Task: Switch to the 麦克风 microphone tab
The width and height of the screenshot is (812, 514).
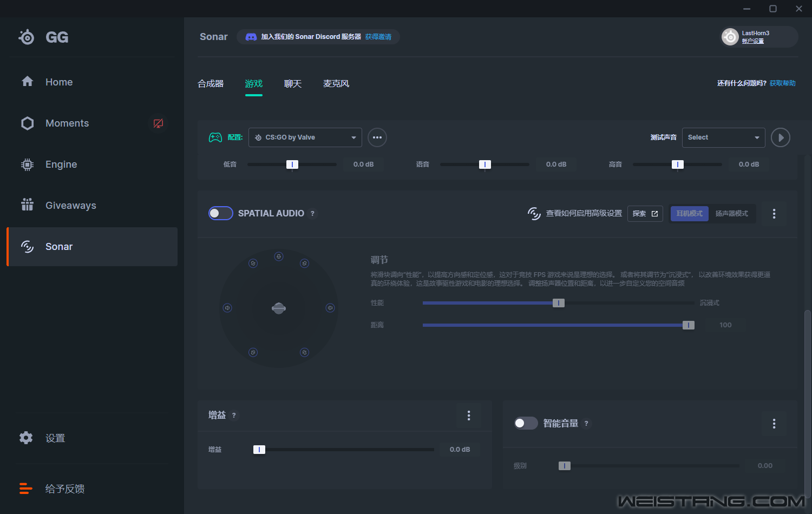Action: [336, 84]
